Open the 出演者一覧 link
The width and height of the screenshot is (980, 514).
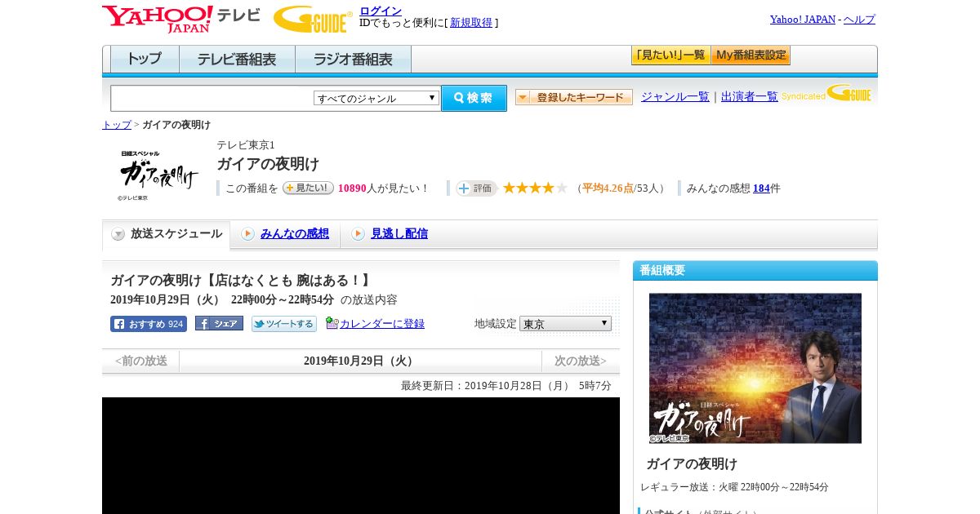[x=750, y=97]
